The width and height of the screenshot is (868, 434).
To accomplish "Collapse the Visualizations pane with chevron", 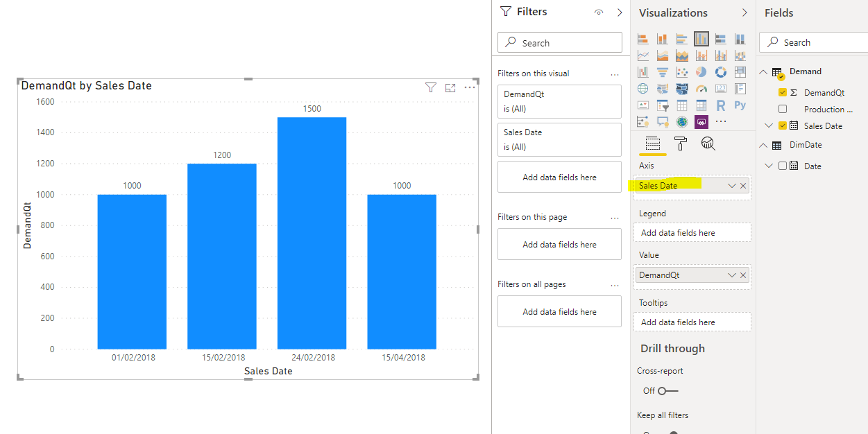I will [744, 12].
